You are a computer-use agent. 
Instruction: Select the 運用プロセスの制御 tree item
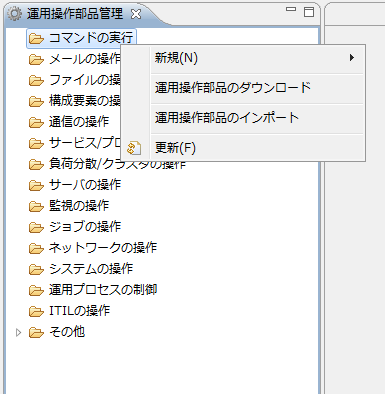tap(103, 290)
